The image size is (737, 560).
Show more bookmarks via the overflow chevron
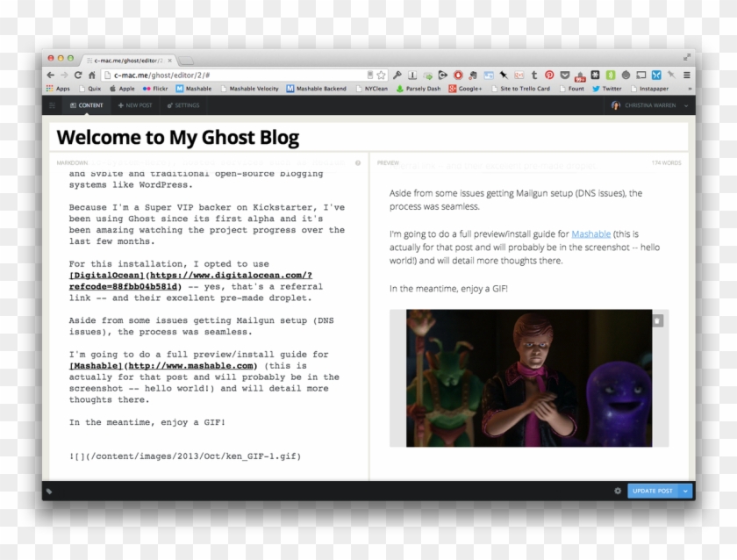coord(689,89)
